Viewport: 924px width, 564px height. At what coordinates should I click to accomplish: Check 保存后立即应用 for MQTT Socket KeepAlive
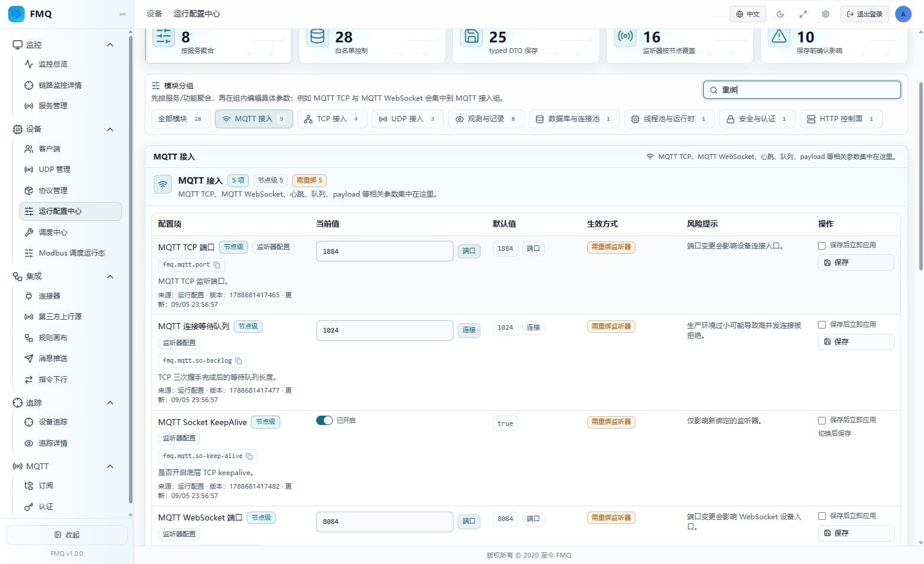pos(822,420)
